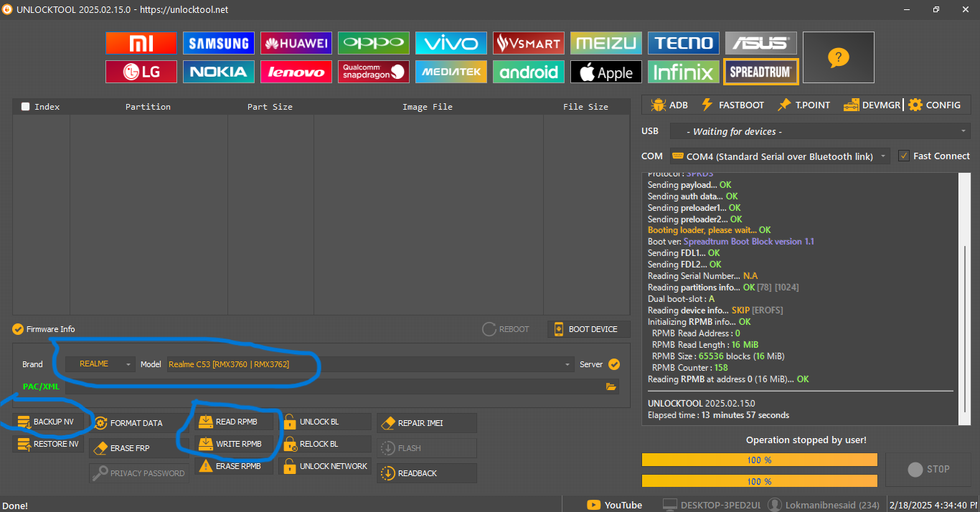Open YouTube link in status bar
Viewport: 980px width, 512px height.
point(614,505)
